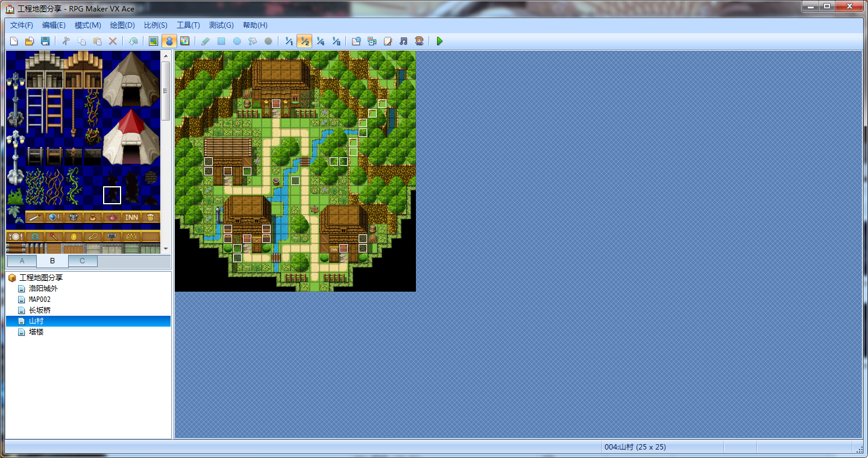868x458 pixels.
Task: Pick the red-topped tent tile in palette
Action: pyautogui.click(x=131, y=137)
